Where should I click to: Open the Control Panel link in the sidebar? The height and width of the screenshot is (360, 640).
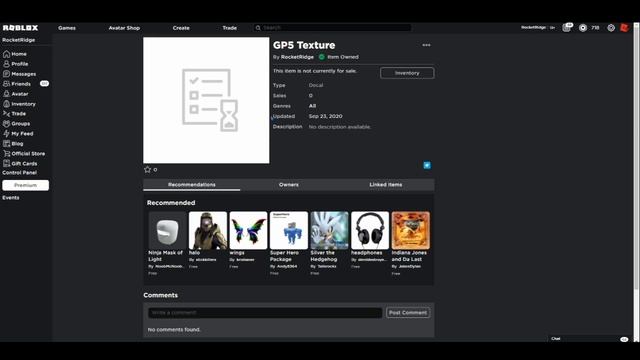point(19,173)
